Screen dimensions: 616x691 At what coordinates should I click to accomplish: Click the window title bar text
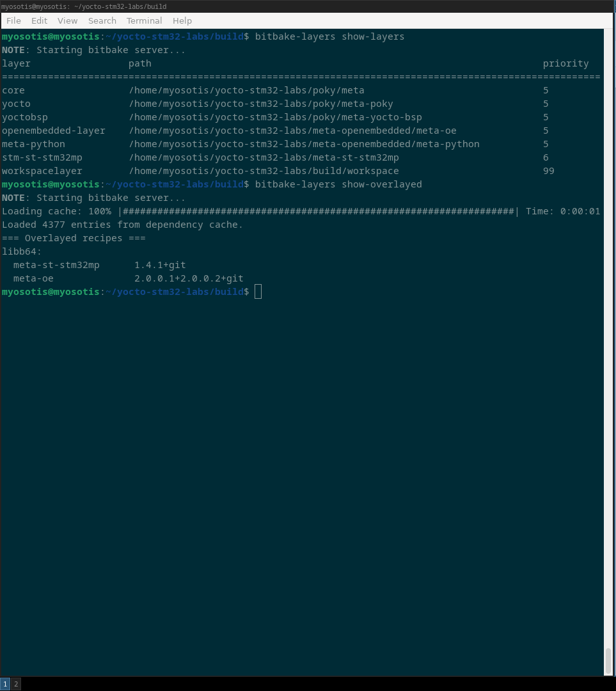(x=84, y=6)
